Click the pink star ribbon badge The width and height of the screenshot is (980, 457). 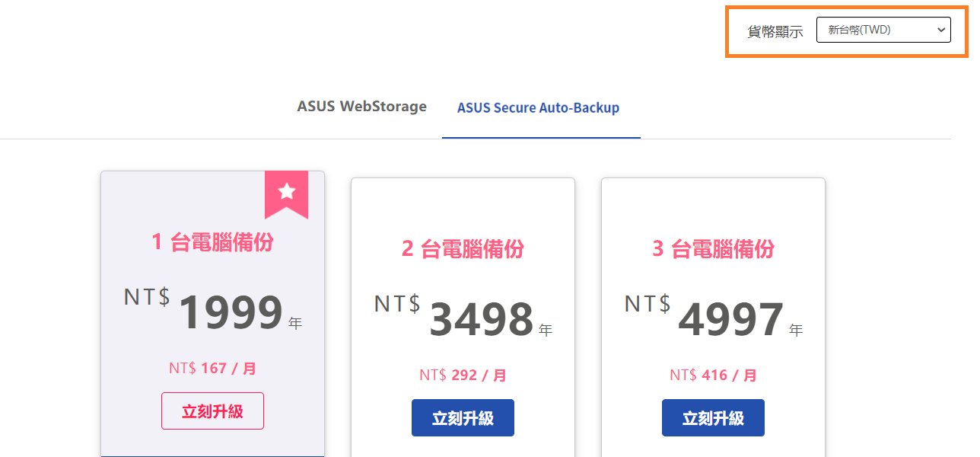(286, 194)
